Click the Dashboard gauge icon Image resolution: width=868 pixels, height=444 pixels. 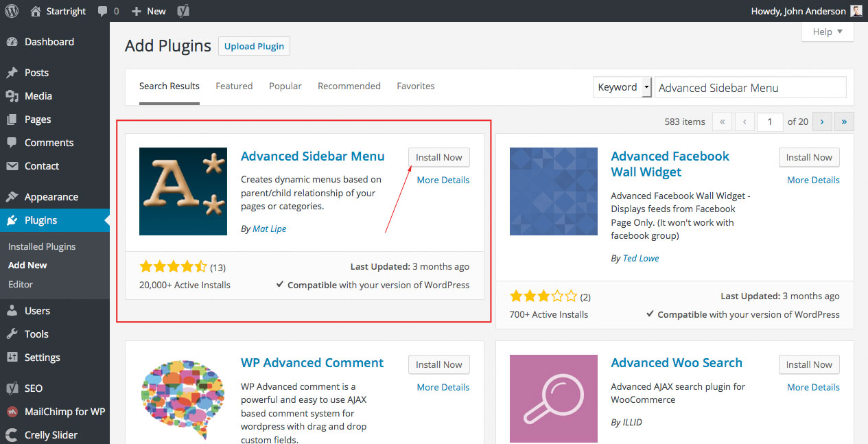12,42
